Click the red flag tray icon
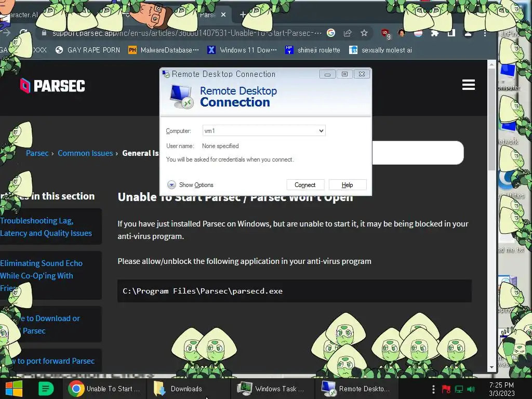532x399 pixels. (446, 389)
